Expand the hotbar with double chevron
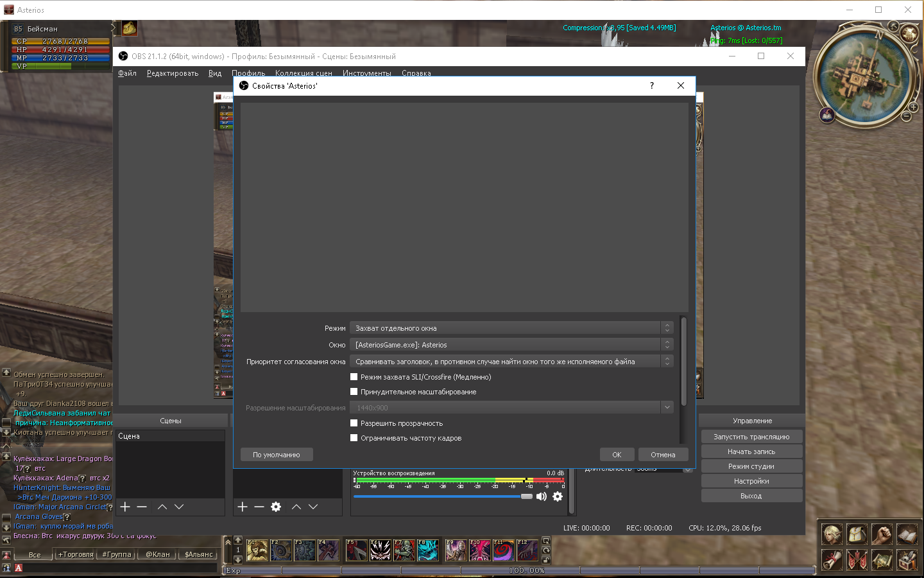The width and height of the screenshot is (924, 578). pyautogui.click(x=228, y=542)
